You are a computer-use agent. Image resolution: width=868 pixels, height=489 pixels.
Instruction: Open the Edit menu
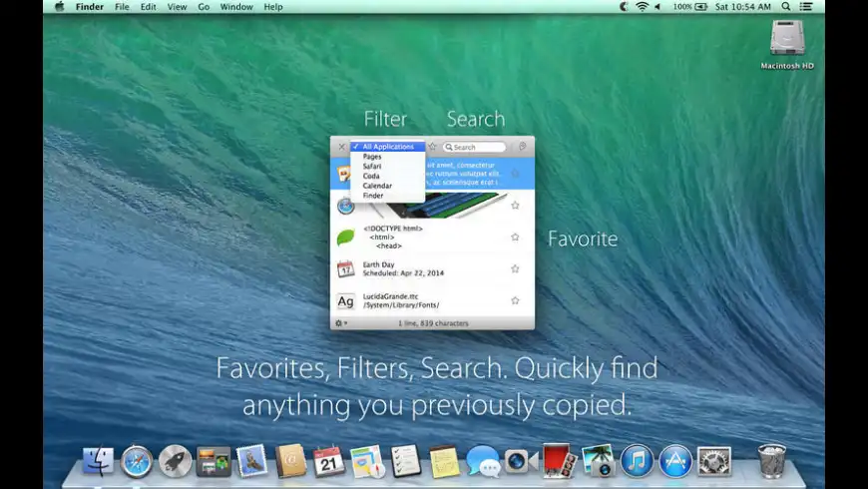148,7
